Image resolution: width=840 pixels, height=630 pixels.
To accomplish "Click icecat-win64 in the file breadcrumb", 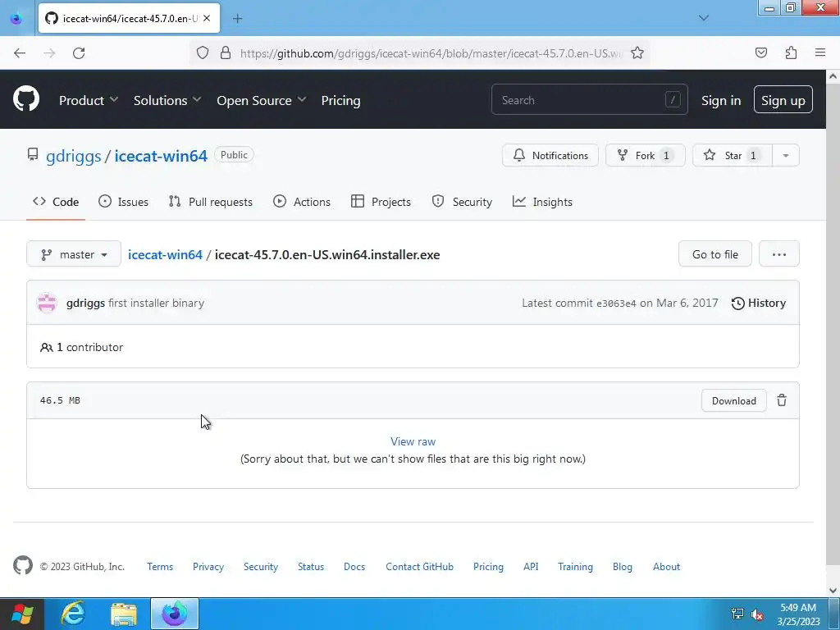I will (165, 254).
